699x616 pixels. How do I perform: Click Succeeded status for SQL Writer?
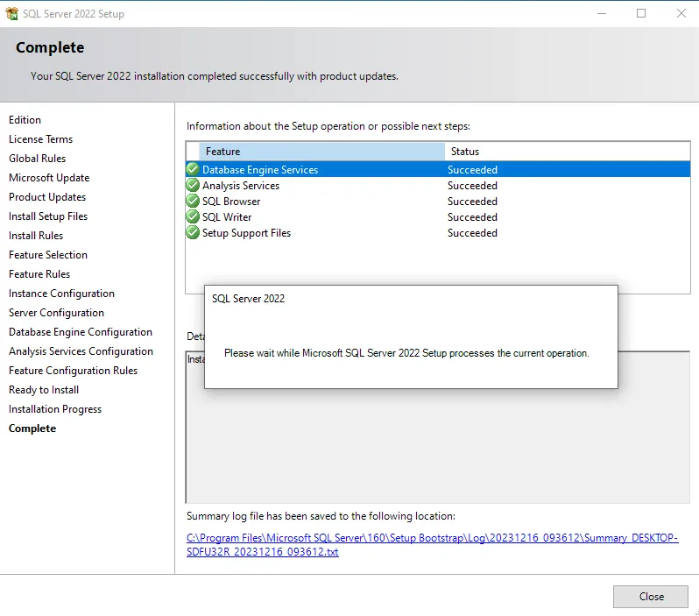tap(472, 217)
